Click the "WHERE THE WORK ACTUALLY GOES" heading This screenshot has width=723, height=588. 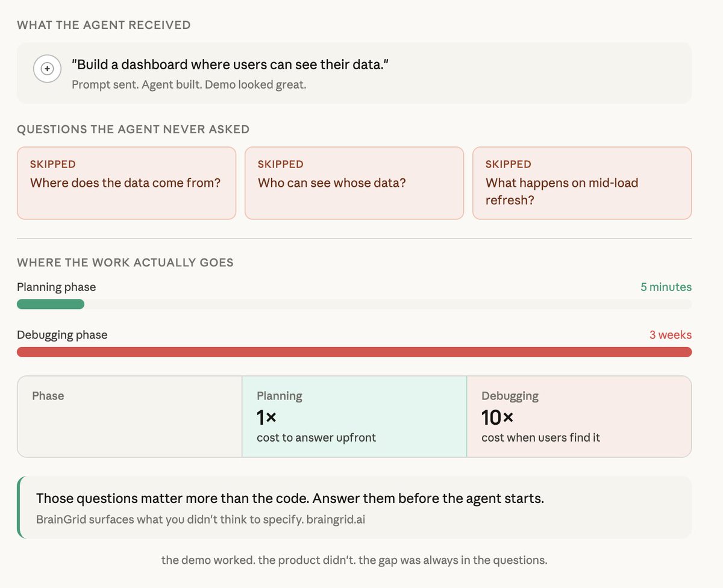(x=125, y=263)
